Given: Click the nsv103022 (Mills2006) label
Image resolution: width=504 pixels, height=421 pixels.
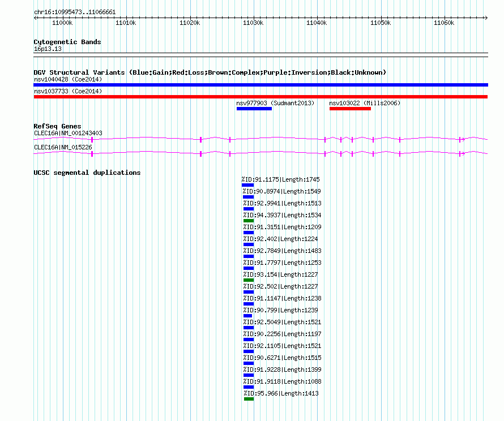Looking at the screenshot, I should click(x=365, y=103).
